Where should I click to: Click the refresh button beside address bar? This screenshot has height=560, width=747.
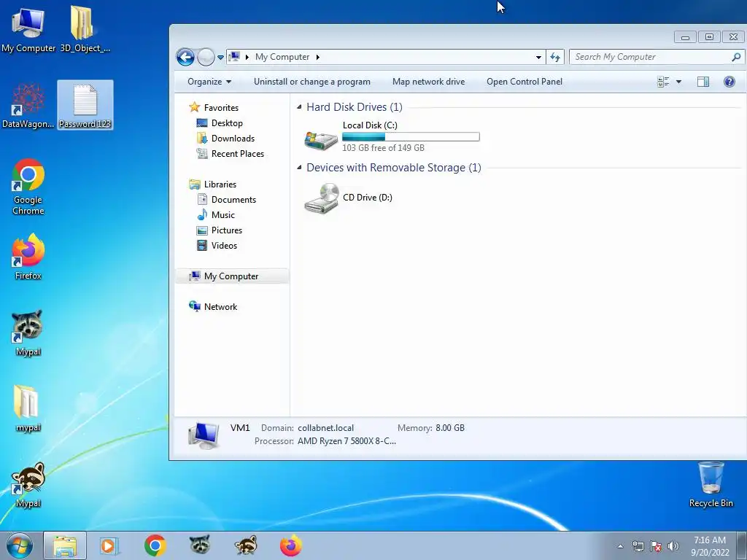(x=555, y=57)
